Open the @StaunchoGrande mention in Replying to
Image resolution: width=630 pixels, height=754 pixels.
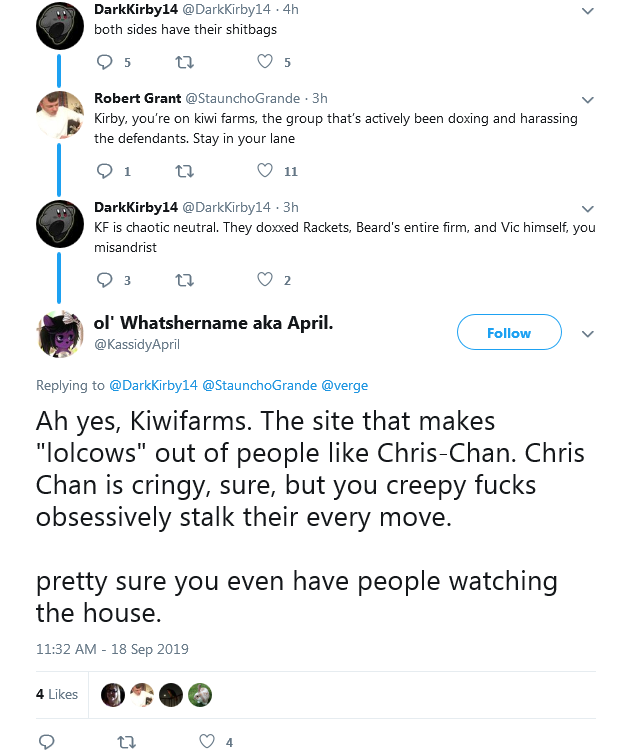point(259,385)
